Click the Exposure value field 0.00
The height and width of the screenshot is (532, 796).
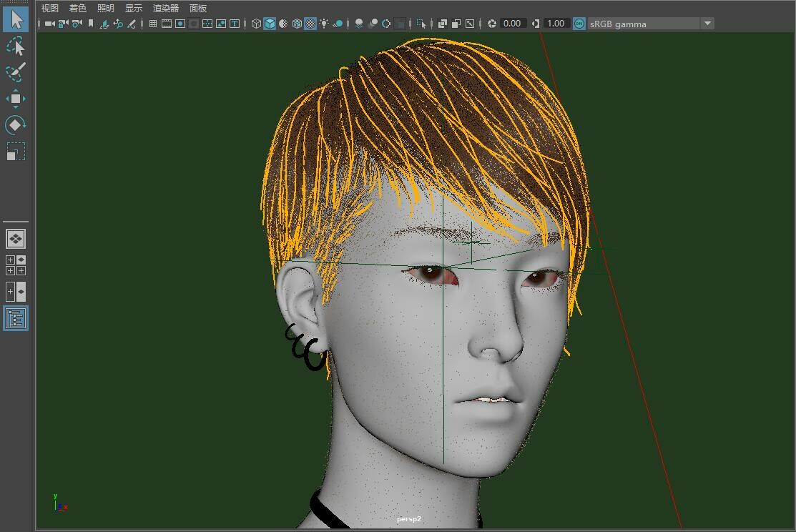512,24
